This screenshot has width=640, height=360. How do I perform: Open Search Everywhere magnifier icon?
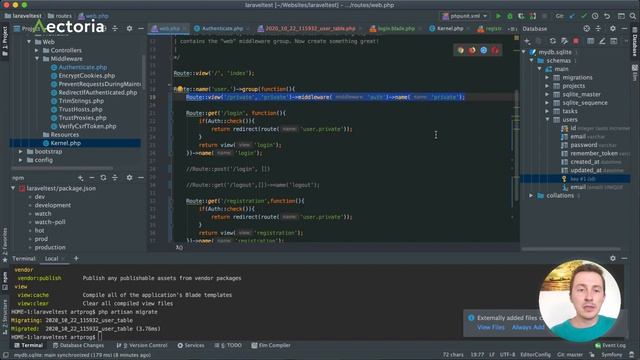pyautogui.click(x=633, y=16)
